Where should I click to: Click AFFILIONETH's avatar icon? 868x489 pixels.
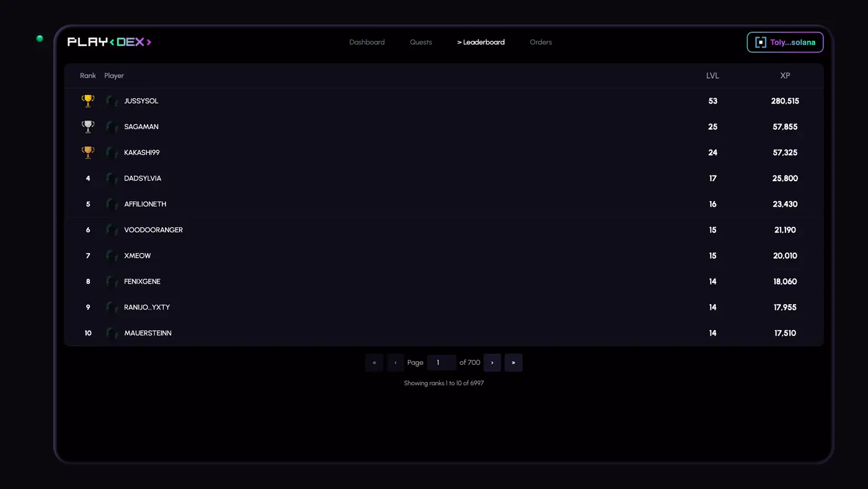point(112,205)
